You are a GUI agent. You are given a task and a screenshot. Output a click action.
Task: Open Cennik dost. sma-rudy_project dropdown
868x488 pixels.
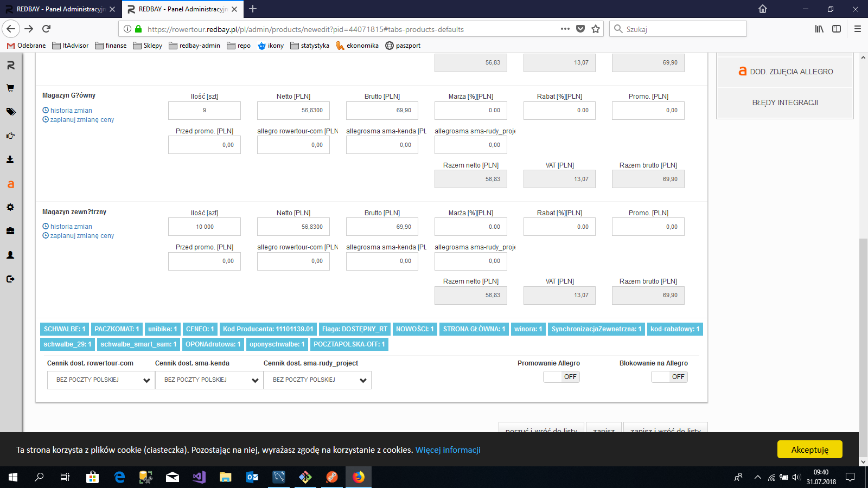[317, 380]
